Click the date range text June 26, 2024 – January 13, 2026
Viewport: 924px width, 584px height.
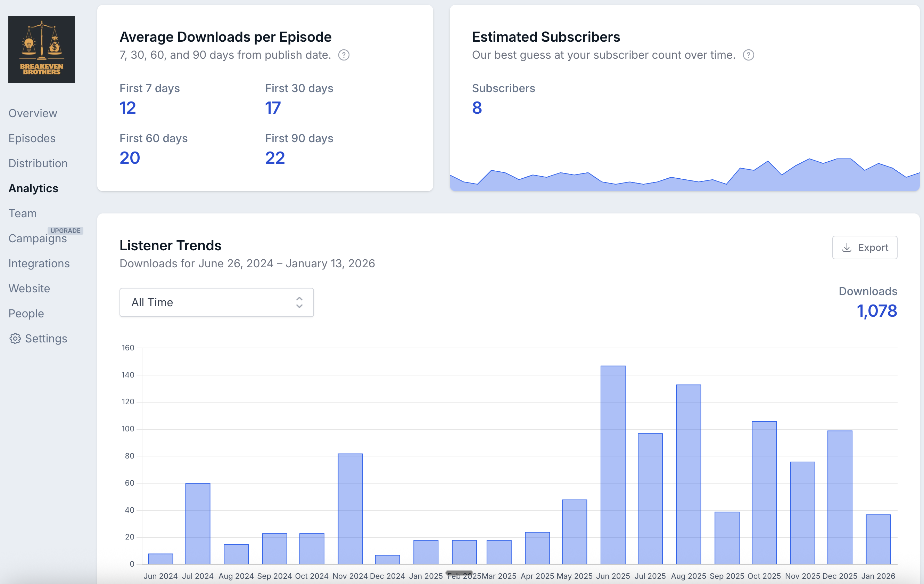point(287,263)
